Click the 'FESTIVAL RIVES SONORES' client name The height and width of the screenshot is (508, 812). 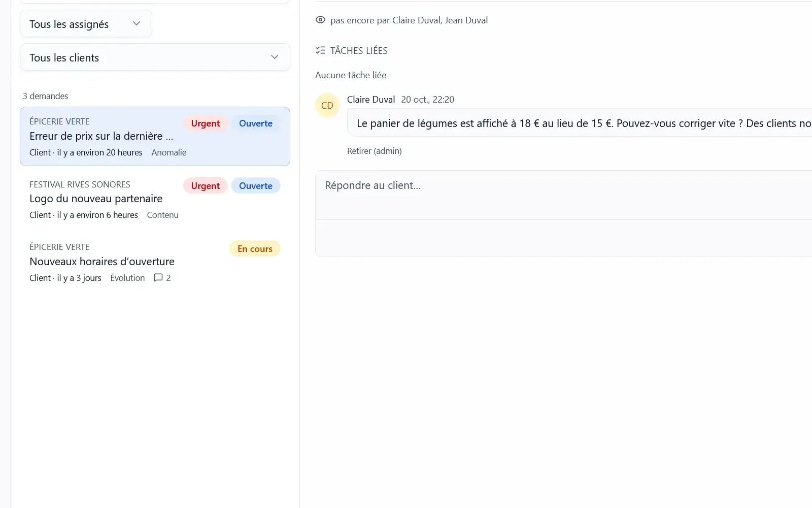pos(80,184)
